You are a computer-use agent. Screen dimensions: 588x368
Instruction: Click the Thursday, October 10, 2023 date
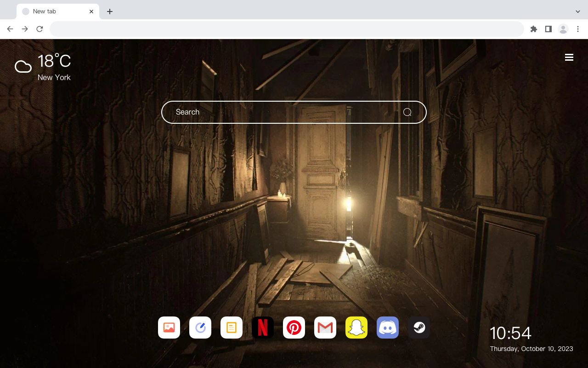pyautogui.click(x=531, y=349)
